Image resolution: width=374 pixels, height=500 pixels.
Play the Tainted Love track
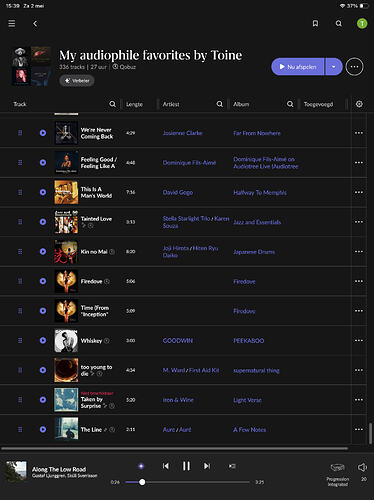tap(43, 222)
